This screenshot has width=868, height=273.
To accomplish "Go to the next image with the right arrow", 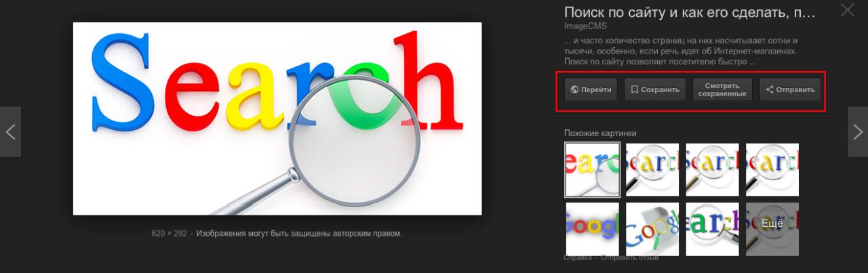I will 857,132.
